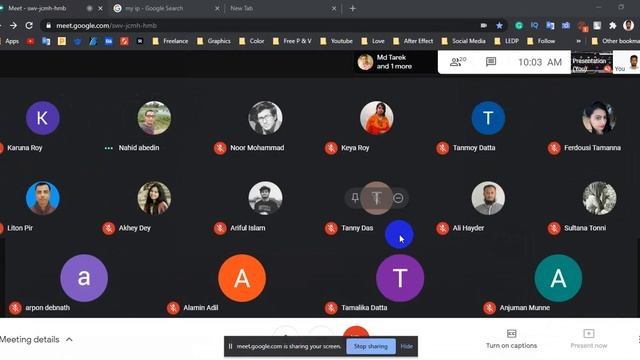Open the Graphics bookmarks folder
Image resolution: width=640 pixels, height=360 pixels.
coord(213,41)
